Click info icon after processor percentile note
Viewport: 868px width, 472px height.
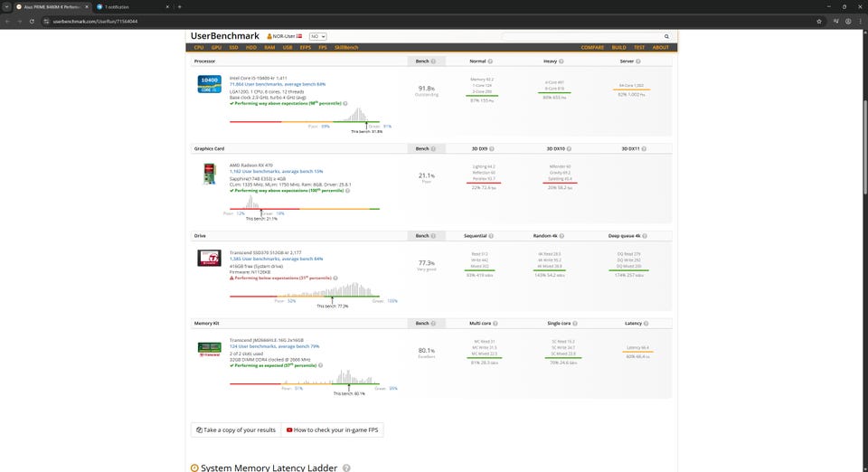pyautogui.click(x=345, y=103)
